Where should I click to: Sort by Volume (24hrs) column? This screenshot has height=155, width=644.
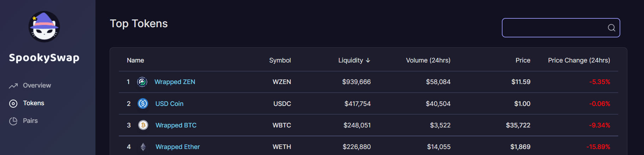coord(428,60)
